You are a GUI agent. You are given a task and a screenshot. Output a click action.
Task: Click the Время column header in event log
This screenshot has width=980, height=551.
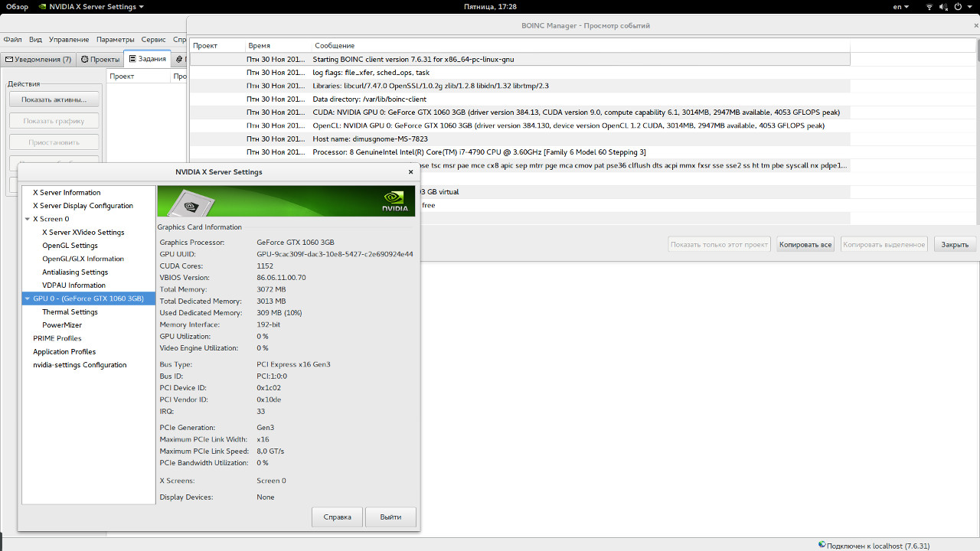277,46
